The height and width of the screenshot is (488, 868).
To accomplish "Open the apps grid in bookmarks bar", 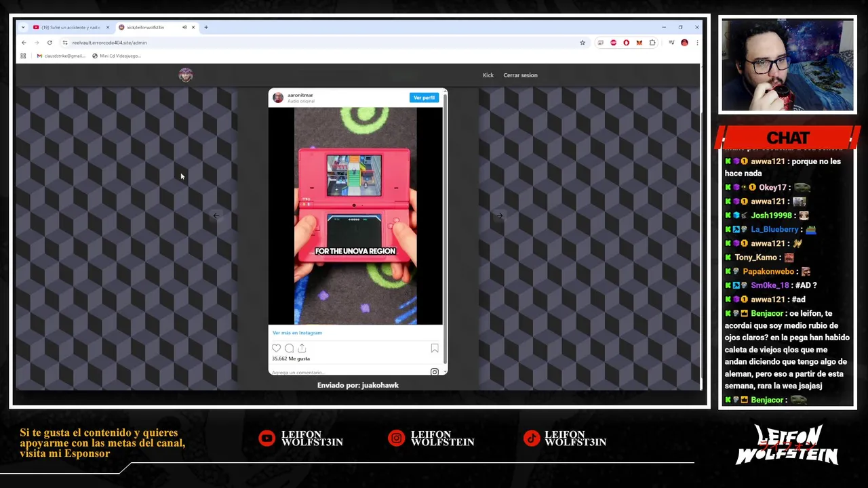I will [x=23, y=56].
